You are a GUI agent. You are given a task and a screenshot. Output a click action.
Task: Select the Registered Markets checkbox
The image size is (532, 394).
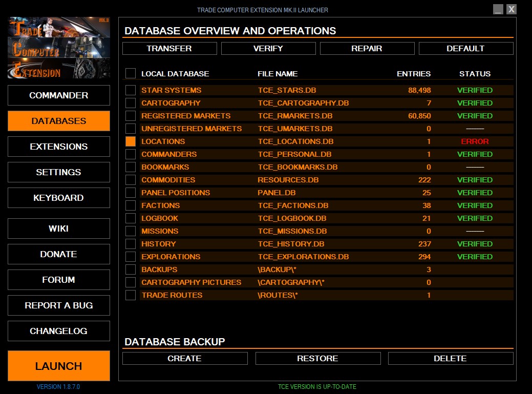[x=131, y=116]
